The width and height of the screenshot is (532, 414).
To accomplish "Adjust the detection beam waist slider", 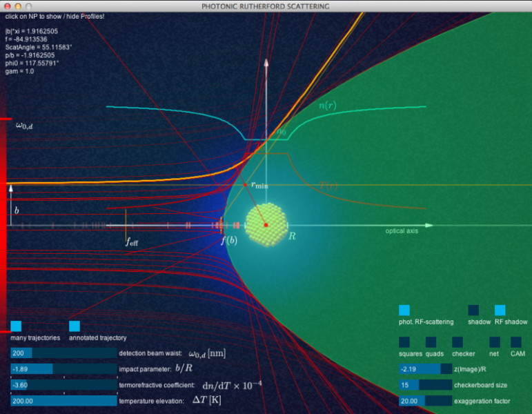I will coord(63,353).
